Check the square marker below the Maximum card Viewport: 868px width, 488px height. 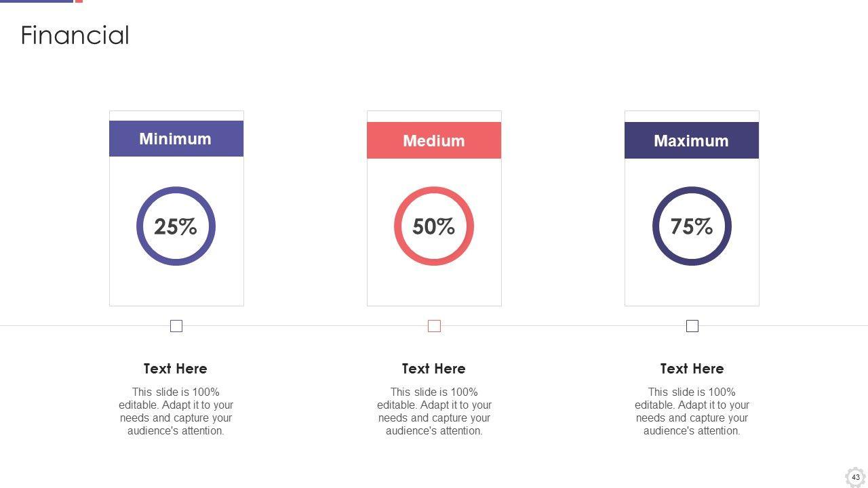point(692,326)
